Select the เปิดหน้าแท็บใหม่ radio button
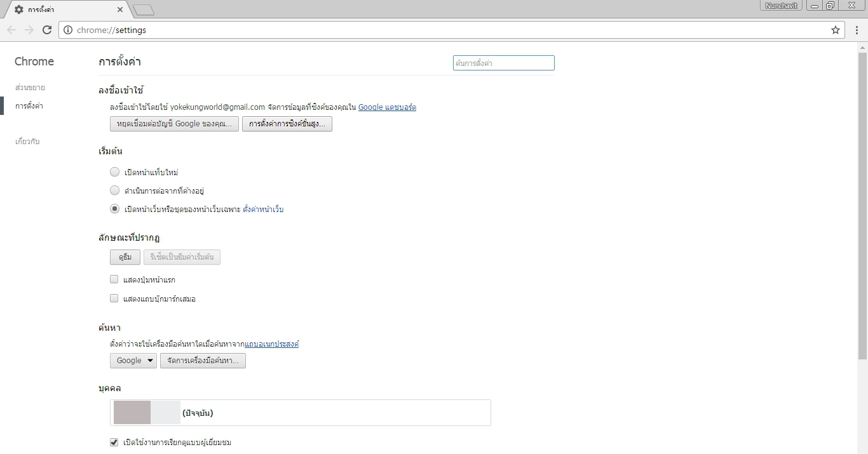 coord(114,172)
